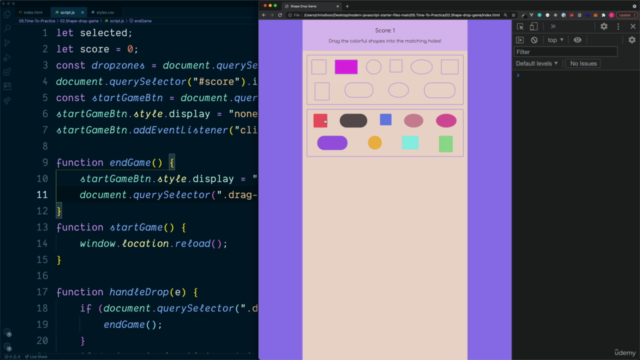Click the browser back arrow
640x360 pixels.
[x=264, y=15]
